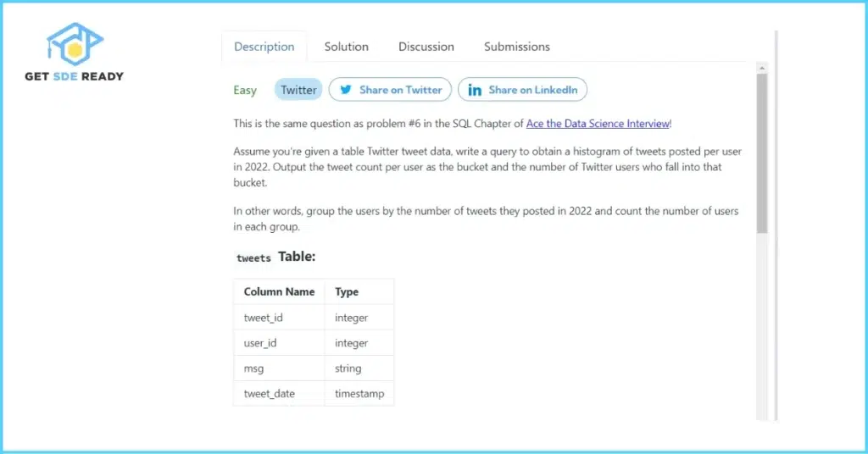Click the string type cell
The width and height of the screenshot is (868, 454).
(359, 368)
